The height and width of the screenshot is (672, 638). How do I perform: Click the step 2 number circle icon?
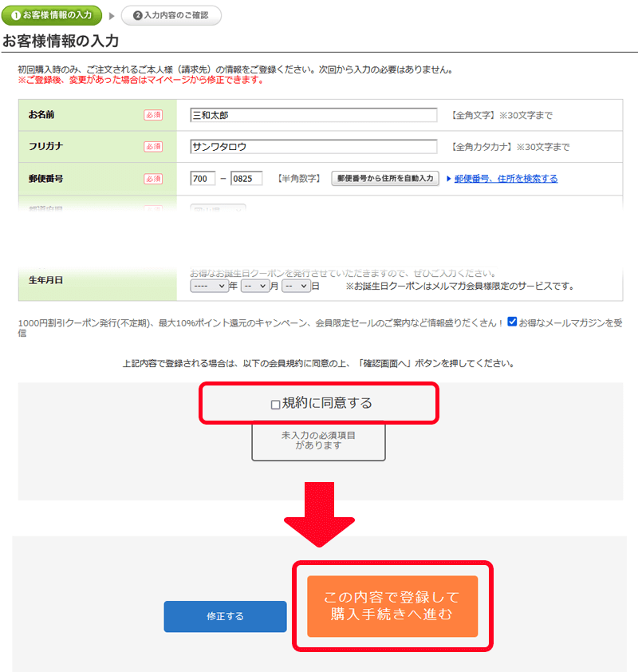tap(138, 15)
